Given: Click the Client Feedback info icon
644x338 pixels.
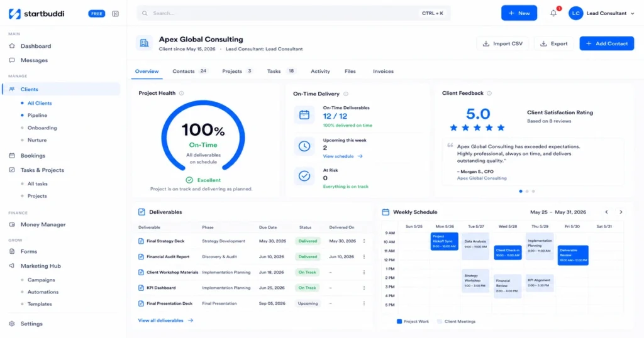Looking at the screenshot, I should (x=489, y=93).
